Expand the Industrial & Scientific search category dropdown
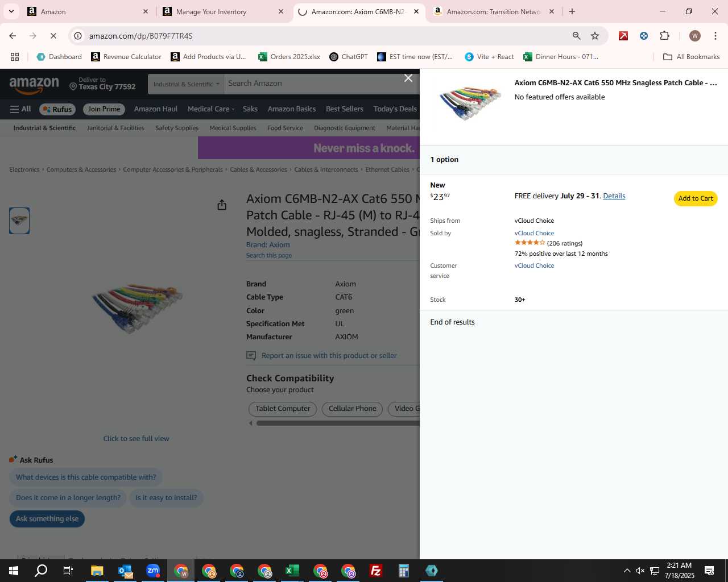 point(186,84)
